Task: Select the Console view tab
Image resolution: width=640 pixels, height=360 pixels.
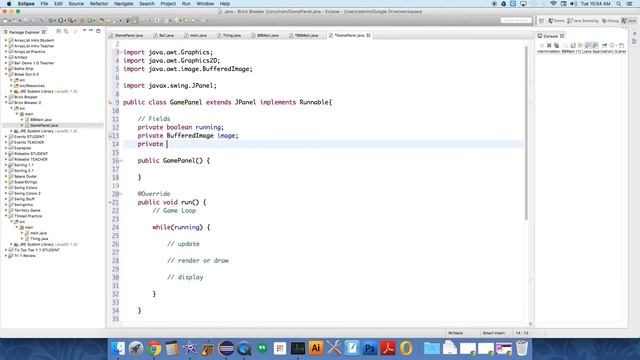Action: (x=550, y=36)
